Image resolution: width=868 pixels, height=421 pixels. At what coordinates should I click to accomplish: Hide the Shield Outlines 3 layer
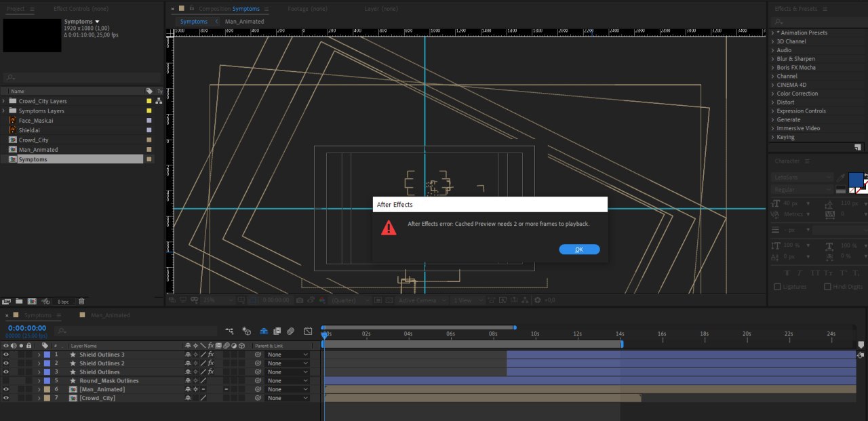(6, 355)
